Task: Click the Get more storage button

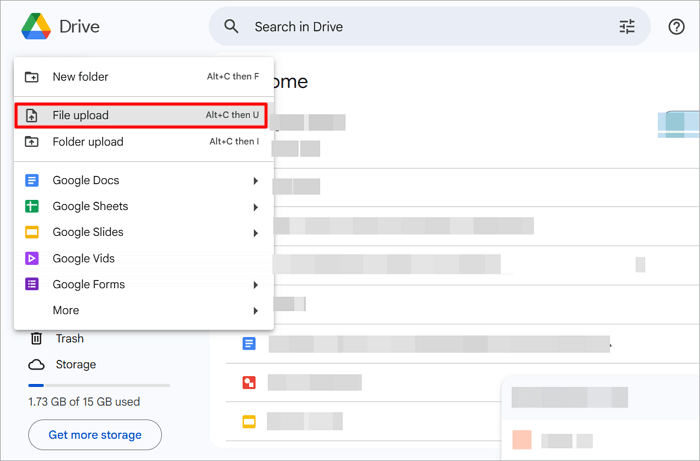Action: click(95, 435)
